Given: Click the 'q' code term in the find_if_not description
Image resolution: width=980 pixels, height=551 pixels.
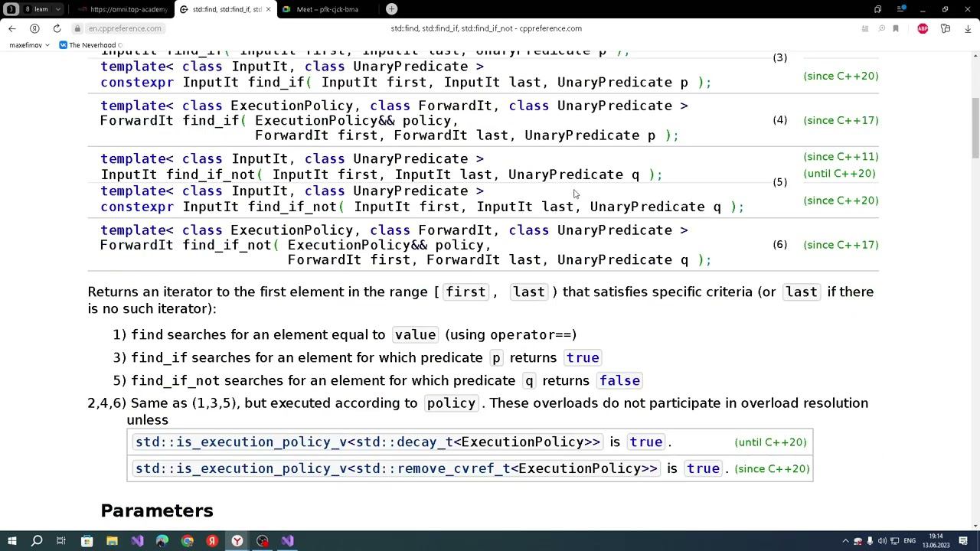Looking at the screenshot, I should point(528,380).
